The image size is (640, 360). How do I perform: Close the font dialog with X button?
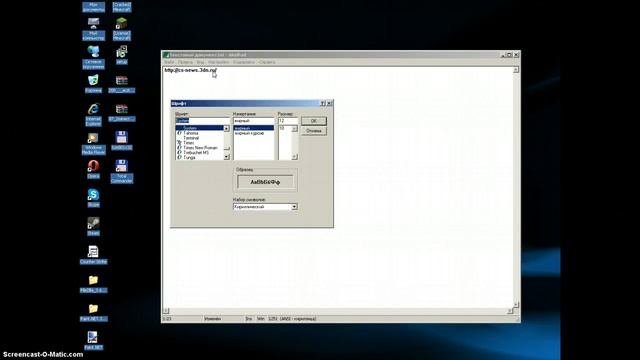click(329, 103)
